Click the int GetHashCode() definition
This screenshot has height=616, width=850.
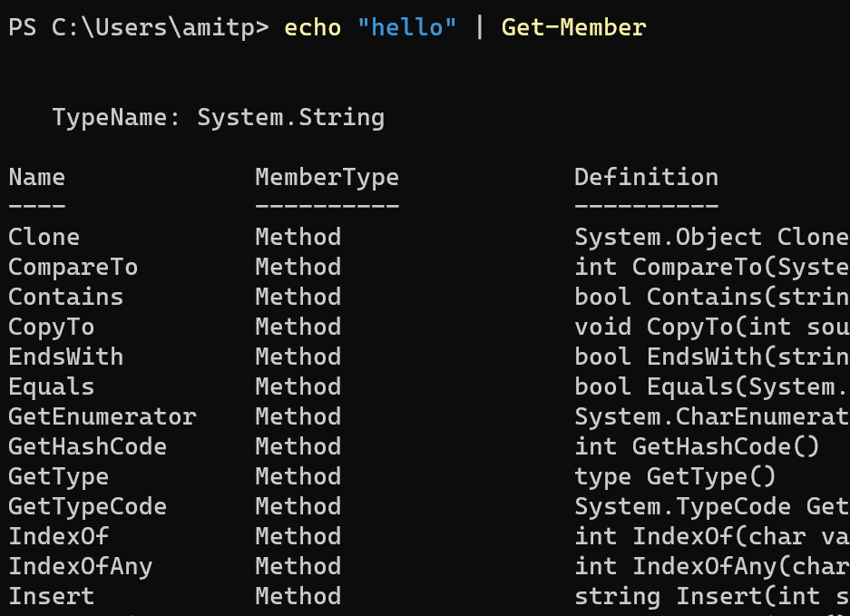pyautogui.click(x=697, y=446)
